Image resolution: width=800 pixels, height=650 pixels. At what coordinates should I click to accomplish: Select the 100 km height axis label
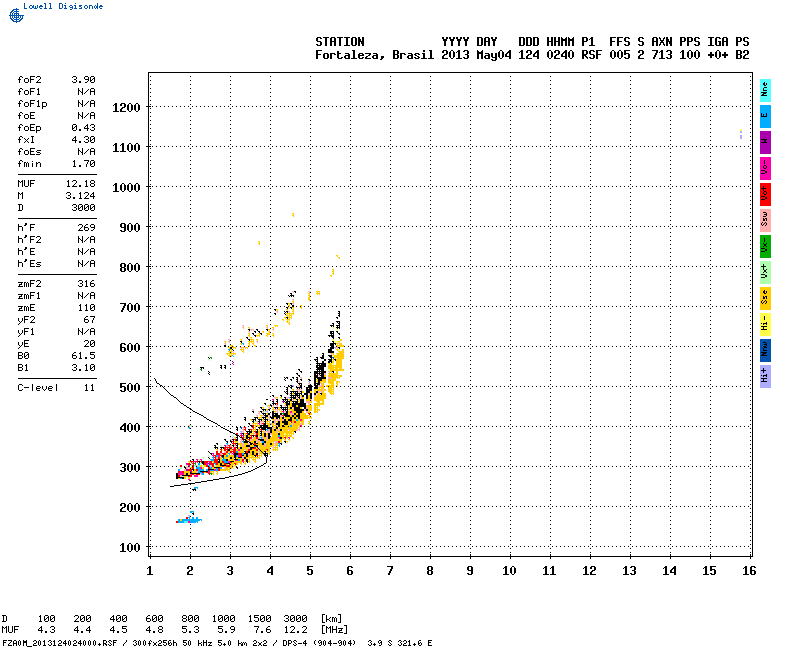pos(130,547)
